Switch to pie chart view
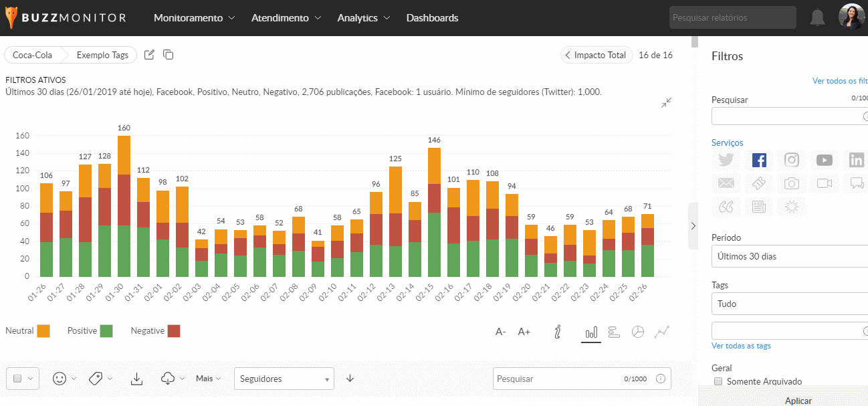This screenshot has width=868, height=406. 638,332
